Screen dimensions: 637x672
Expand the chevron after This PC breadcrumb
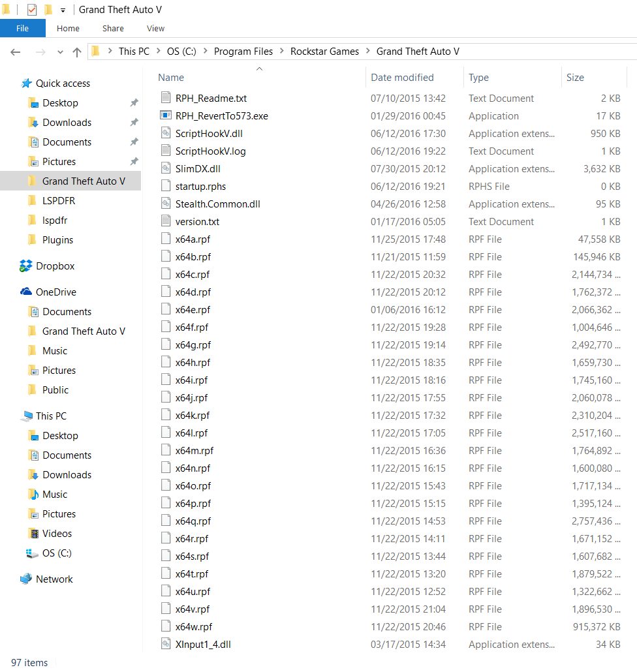click(158, 51)
